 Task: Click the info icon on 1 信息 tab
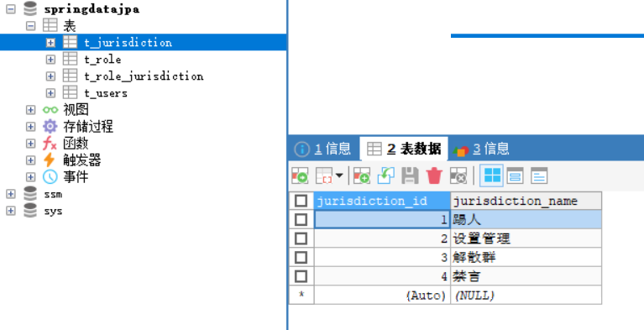302,149
